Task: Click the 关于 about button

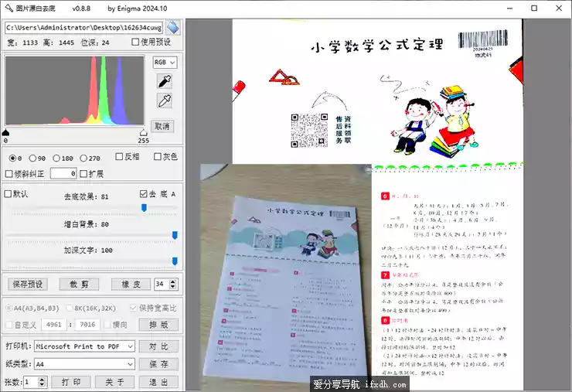Action: (x=115, y=382)
